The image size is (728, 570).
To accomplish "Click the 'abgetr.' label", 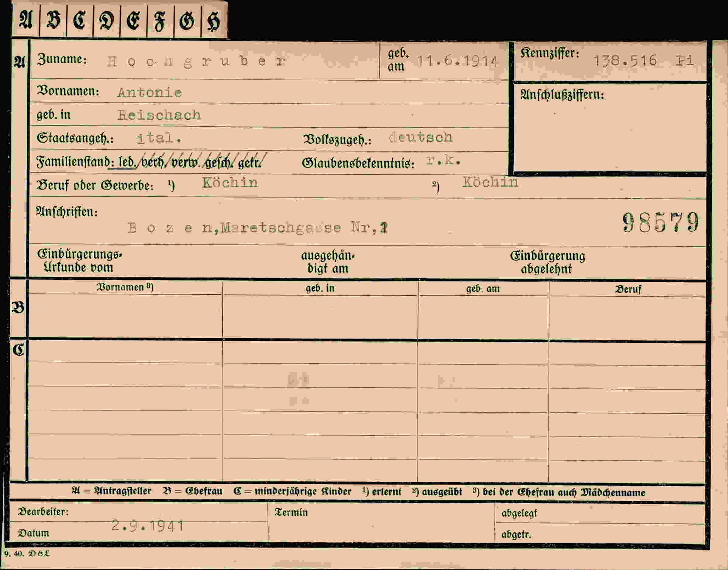I will click(516, 535).
